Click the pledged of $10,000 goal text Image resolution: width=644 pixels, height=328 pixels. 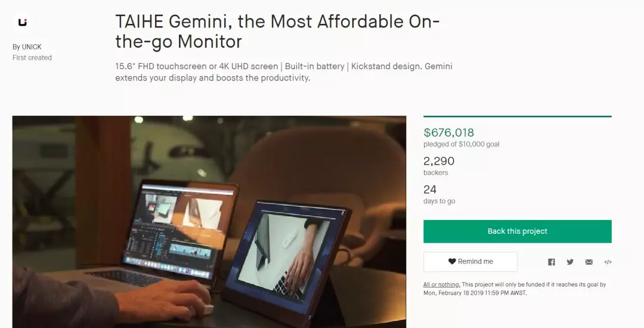tap(461, 144)
